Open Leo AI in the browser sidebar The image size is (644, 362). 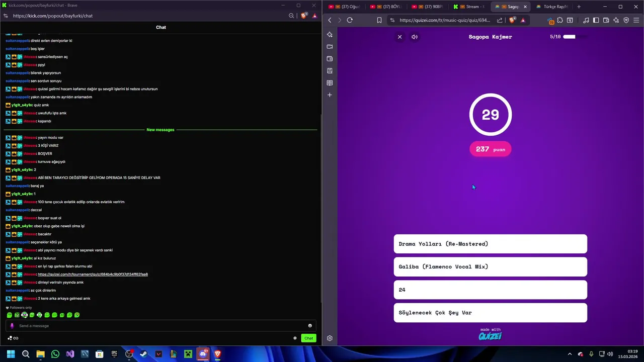[x=330, y=35]
